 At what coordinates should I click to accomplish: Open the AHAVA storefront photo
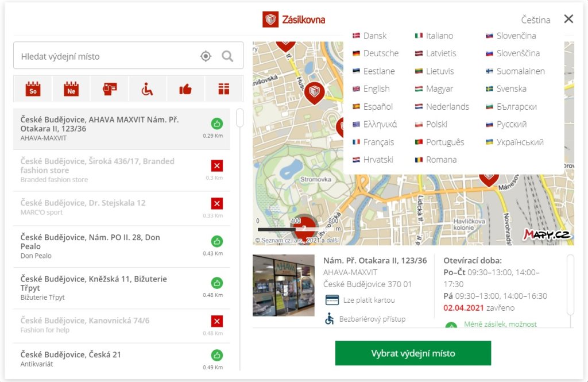tap(284, 285)
